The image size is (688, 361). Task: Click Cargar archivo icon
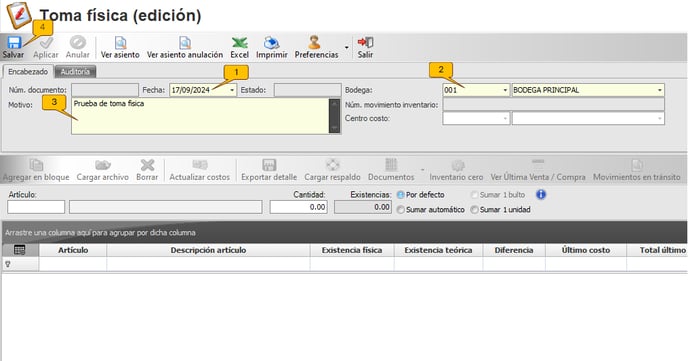point(103,165)
